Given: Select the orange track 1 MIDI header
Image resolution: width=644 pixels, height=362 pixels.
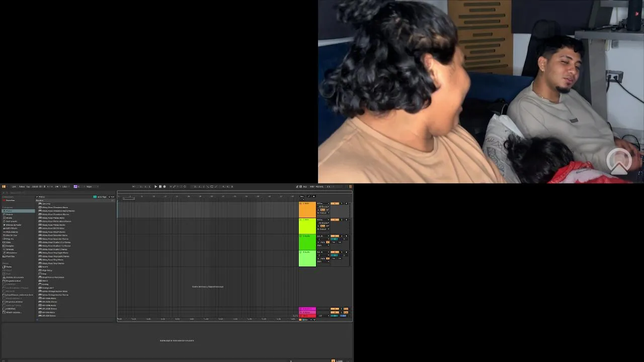Looking at the screenshot, I should tap(307, 210).
